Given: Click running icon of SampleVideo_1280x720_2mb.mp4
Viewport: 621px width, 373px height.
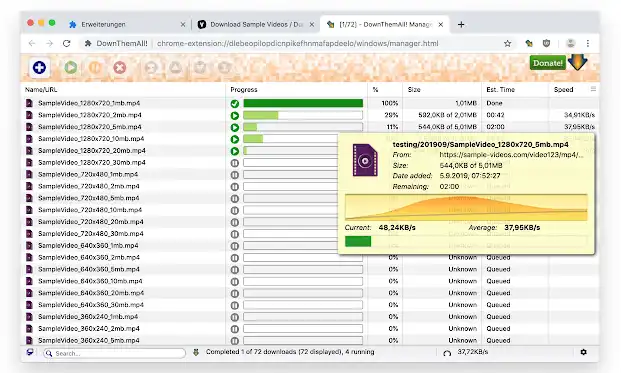Looking at the screenshot, I should (x=234, y=116).
